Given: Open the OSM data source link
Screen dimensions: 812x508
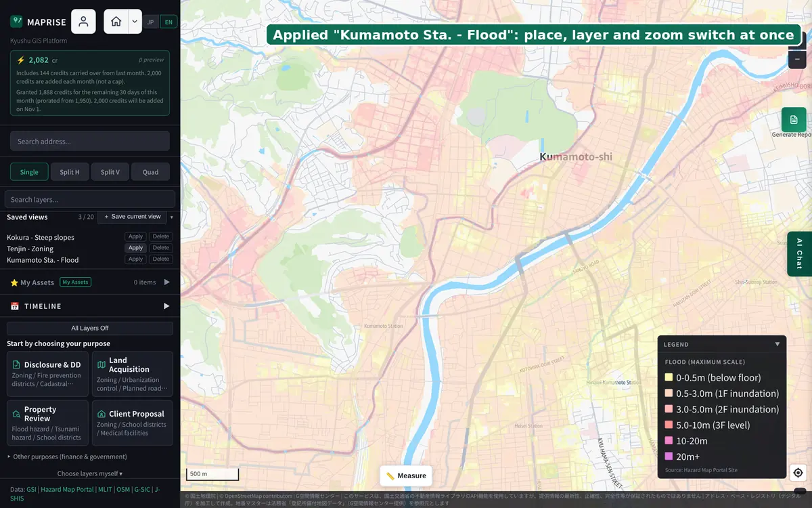Looking at the screenshot, I should pyautogui.click(x=122, y=489).
